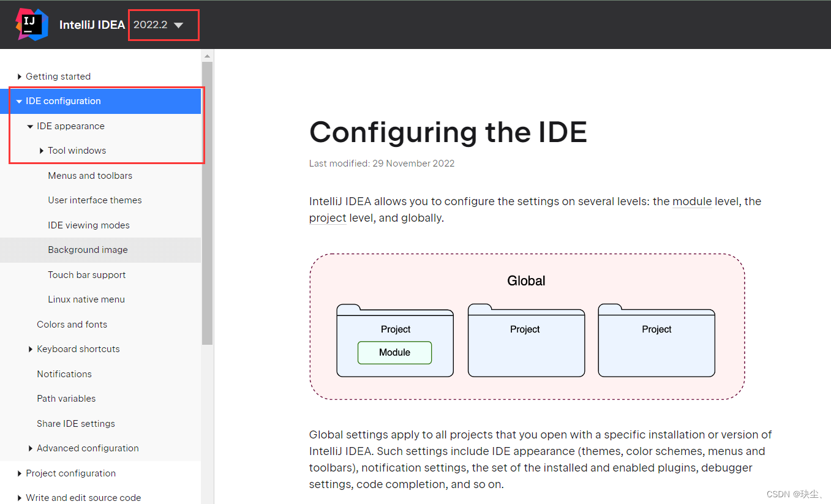Collapse the IDE configuration arrow
The image size is (831, 504).
click(x=20, y=102)
